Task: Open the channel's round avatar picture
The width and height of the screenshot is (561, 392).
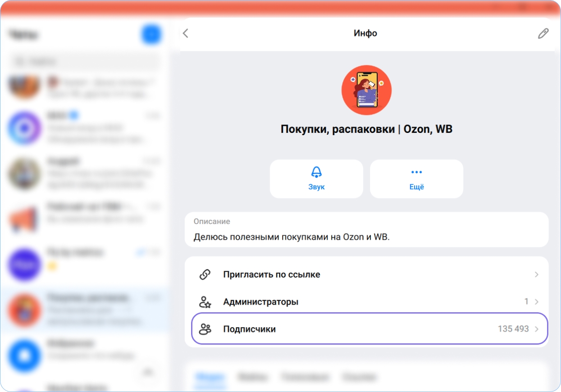Action: point(366,91)
